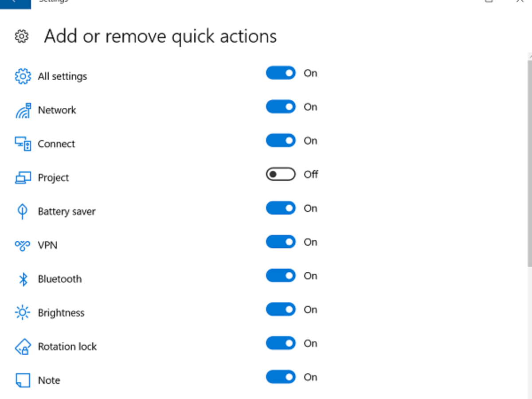Click the Network wireless icon

coord(23,110)
